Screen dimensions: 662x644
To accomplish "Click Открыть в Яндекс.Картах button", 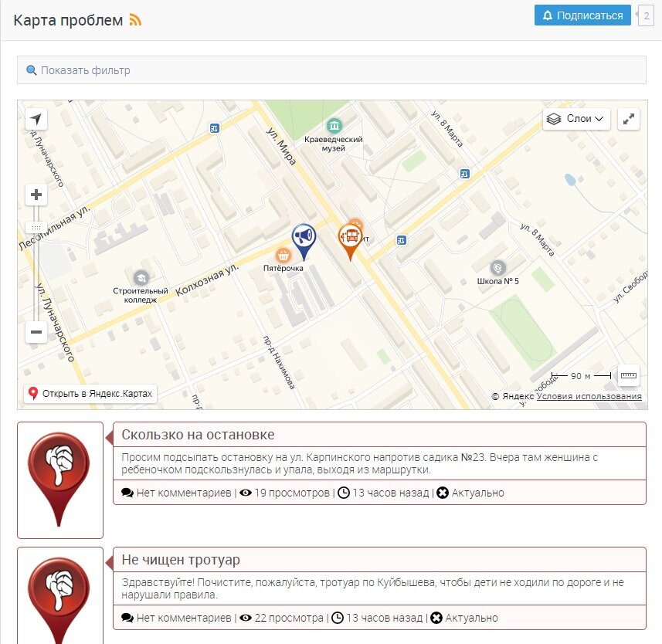I will tap(90, 394).
